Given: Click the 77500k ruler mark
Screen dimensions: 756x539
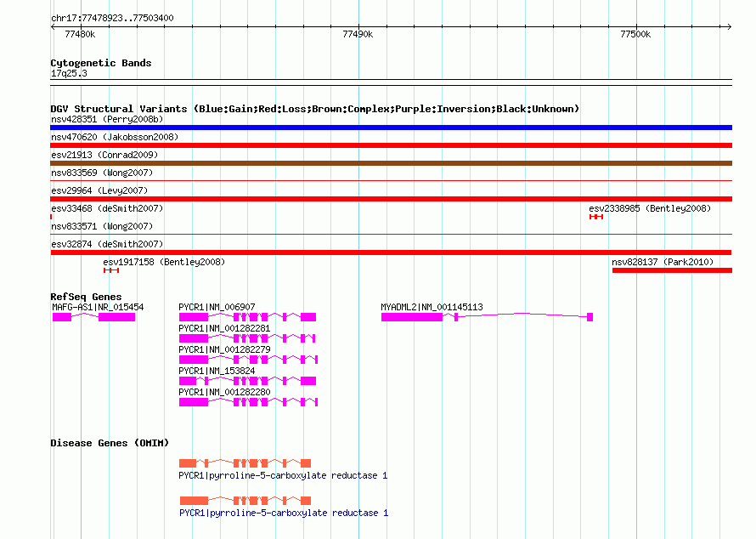Looking at the screenshot, I should (x=635, y=34).
